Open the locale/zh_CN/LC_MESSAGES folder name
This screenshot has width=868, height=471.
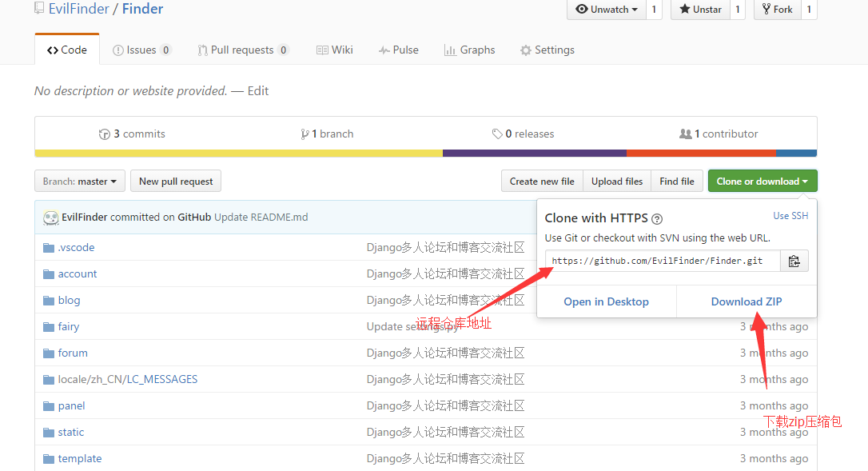pos(128,380)
